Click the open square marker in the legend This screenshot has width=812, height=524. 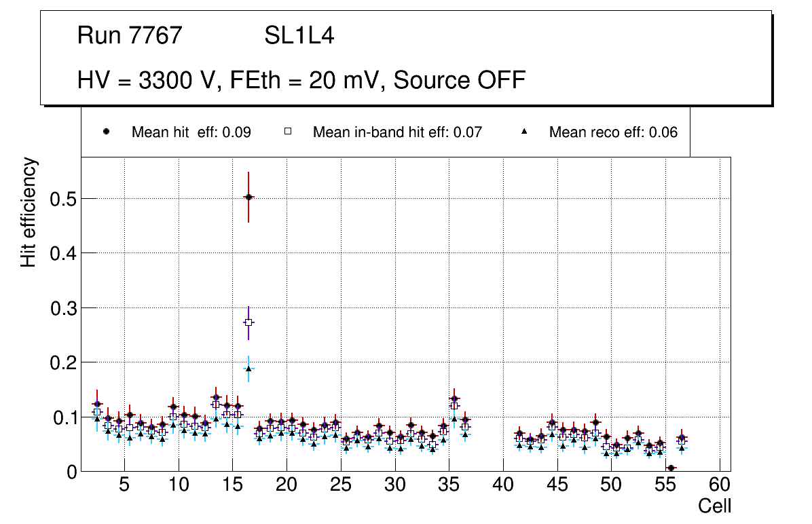coord(287,132)
